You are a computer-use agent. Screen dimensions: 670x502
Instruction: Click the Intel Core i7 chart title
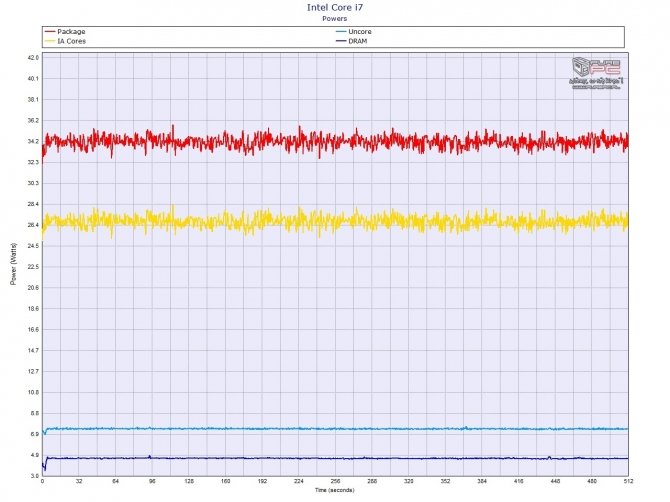coord(335,7)
